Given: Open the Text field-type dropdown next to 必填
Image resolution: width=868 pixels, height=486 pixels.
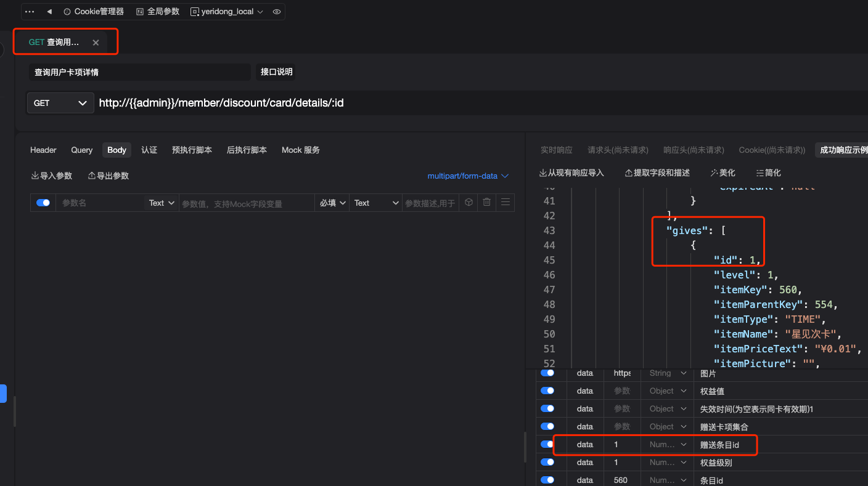Looking at the screenshot, I should pyautogui.click(x=376, y=203).
